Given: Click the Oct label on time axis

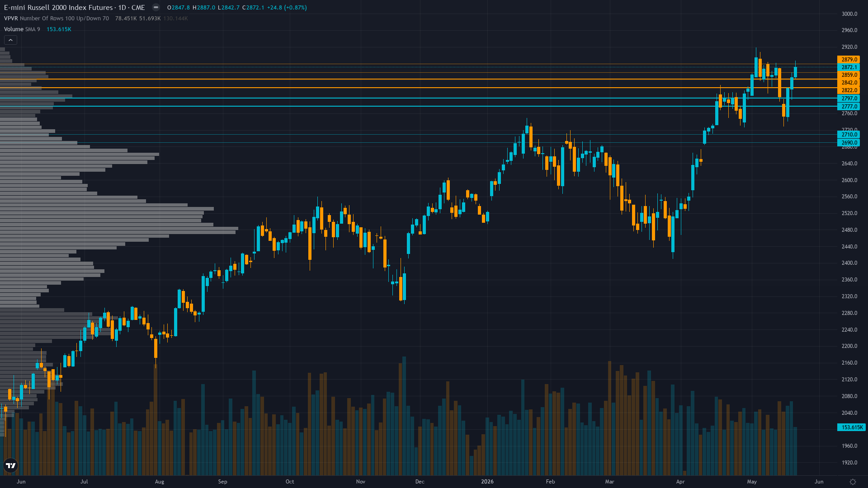Looking at the screenshot, I should click(x=290, y=482).
